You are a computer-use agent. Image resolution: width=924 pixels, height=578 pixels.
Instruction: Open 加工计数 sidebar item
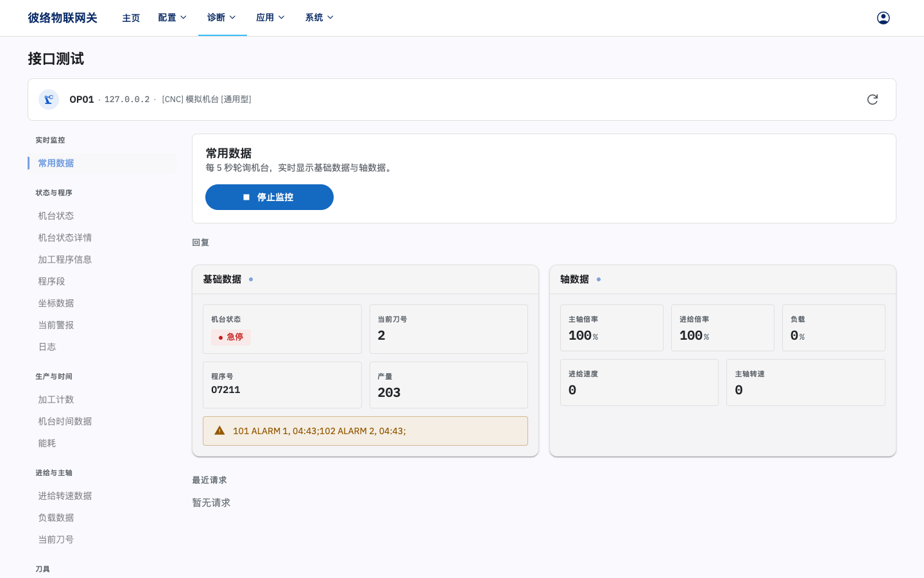102,399
